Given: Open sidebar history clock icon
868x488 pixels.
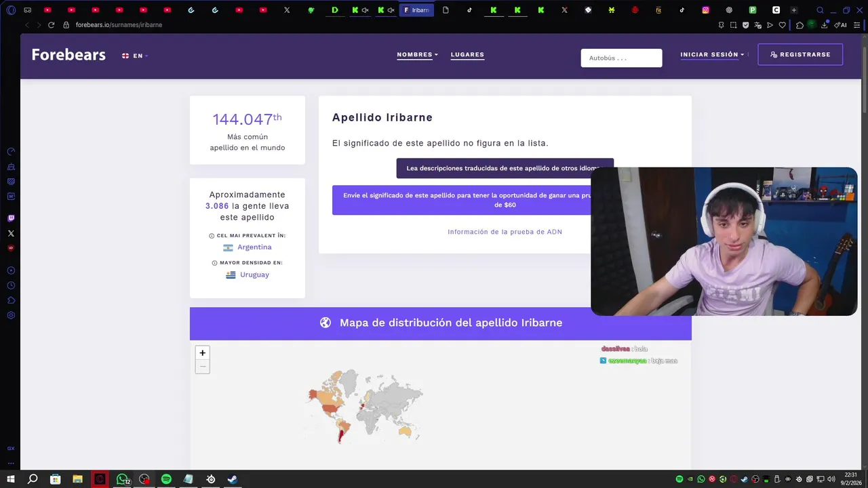Looking at the screenshot, I should click(x=11, y=285).
